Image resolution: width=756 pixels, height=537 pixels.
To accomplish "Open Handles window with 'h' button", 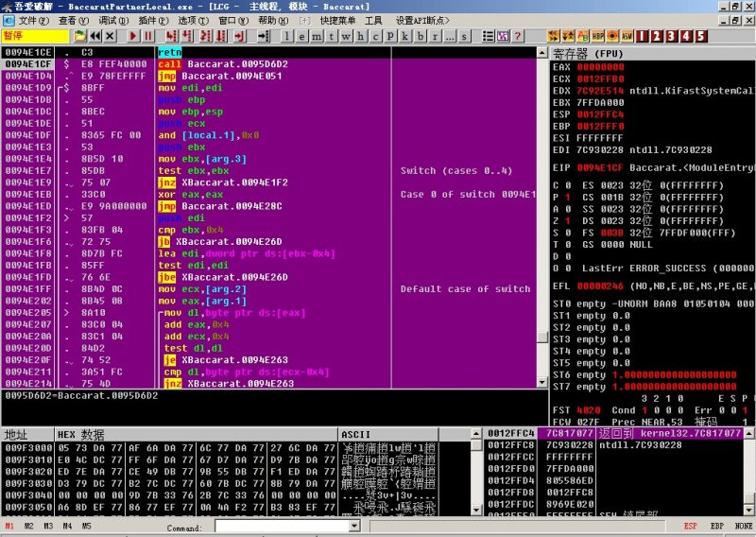I will (361, 36).
